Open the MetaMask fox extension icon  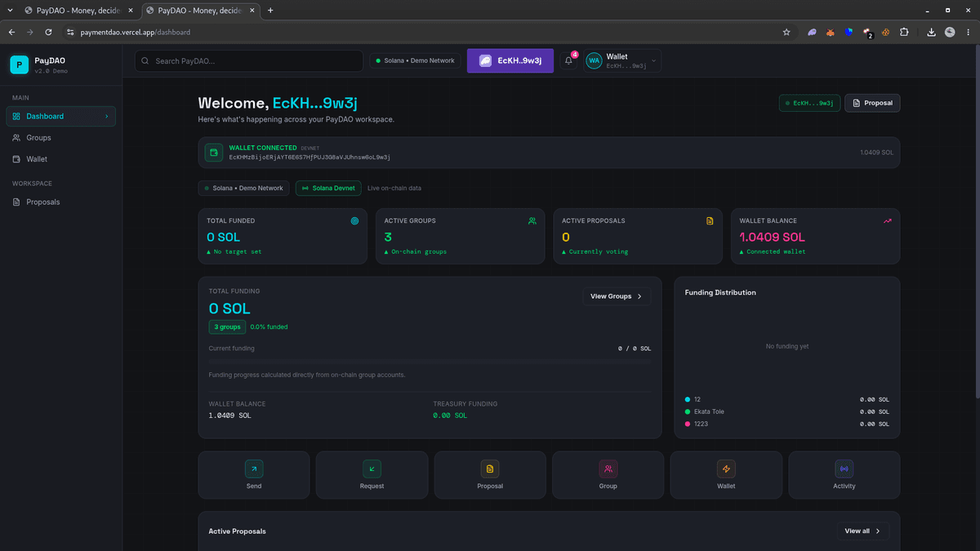pyautogui.click(x=831, y=32)
